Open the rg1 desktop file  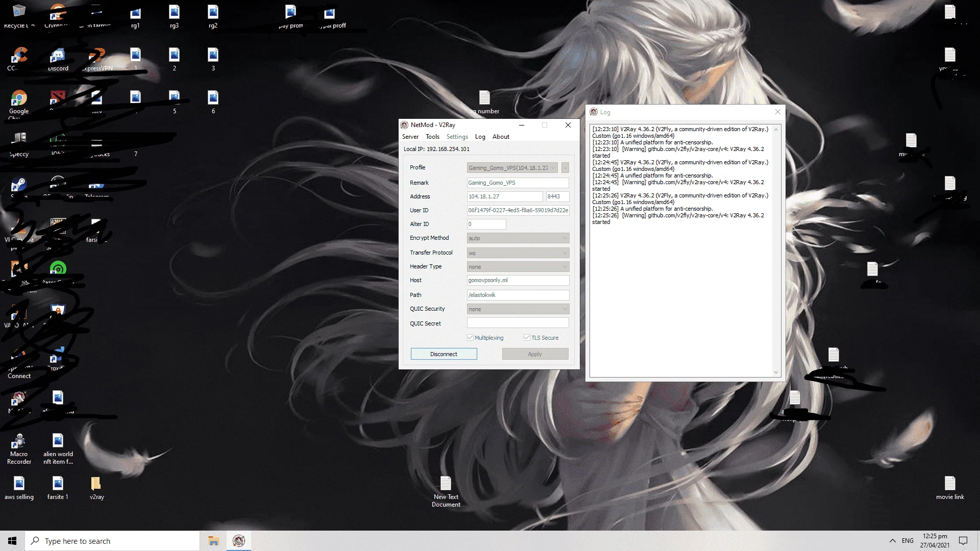coord(135,16)
